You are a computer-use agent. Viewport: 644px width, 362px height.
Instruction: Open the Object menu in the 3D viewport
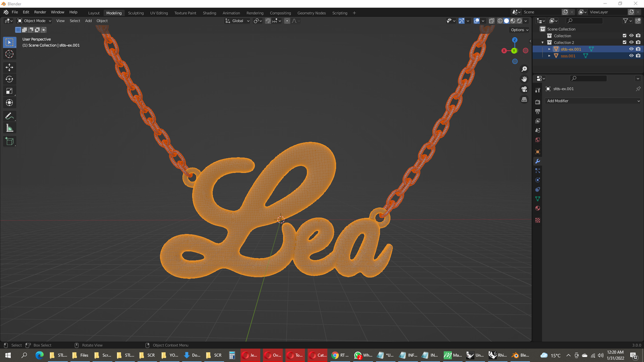(x=102, y=20)
